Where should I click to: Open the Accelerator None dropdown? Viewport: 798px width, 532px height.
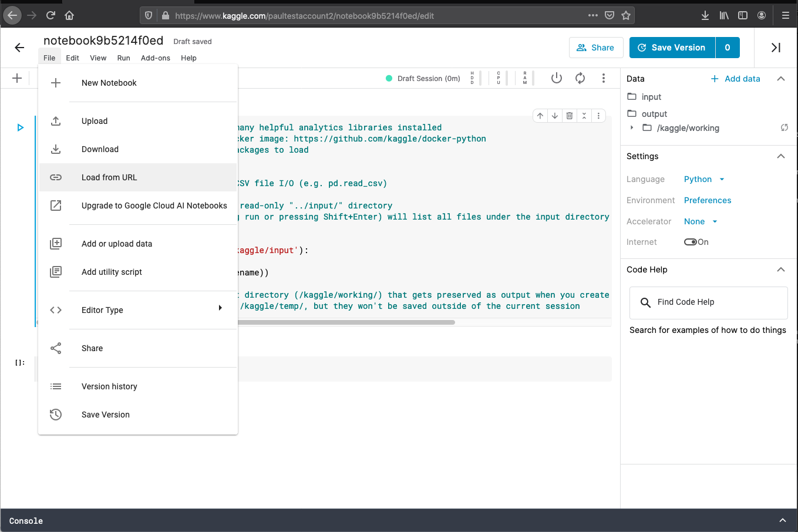click(x=701, y=221)
